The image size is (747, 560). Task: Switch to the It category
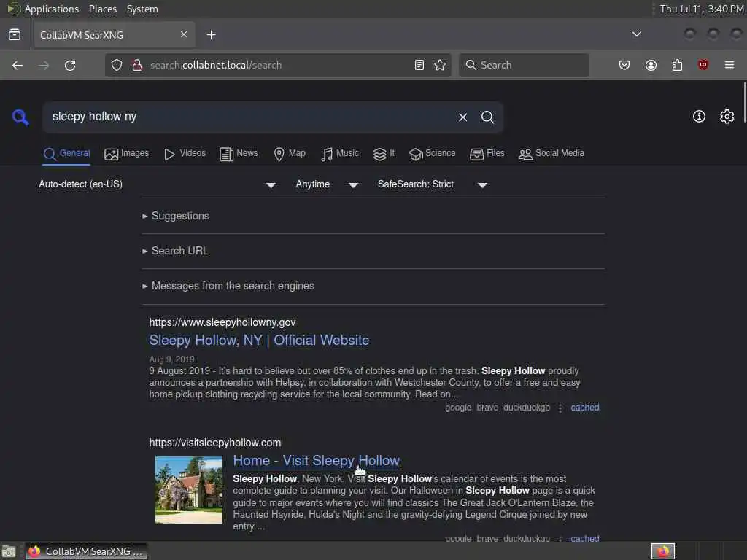click(384, 153)
